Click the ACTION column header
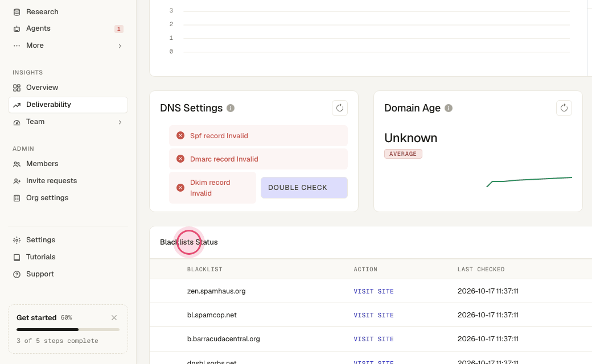 tap(365, 270)
